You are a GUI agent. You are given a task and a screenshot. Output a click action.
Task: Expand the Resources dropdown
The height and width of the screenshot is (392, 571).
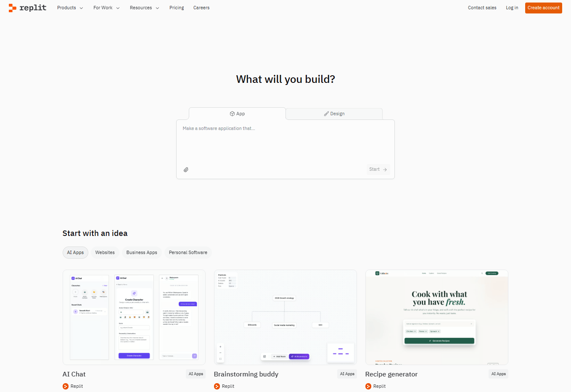point(144,8)
